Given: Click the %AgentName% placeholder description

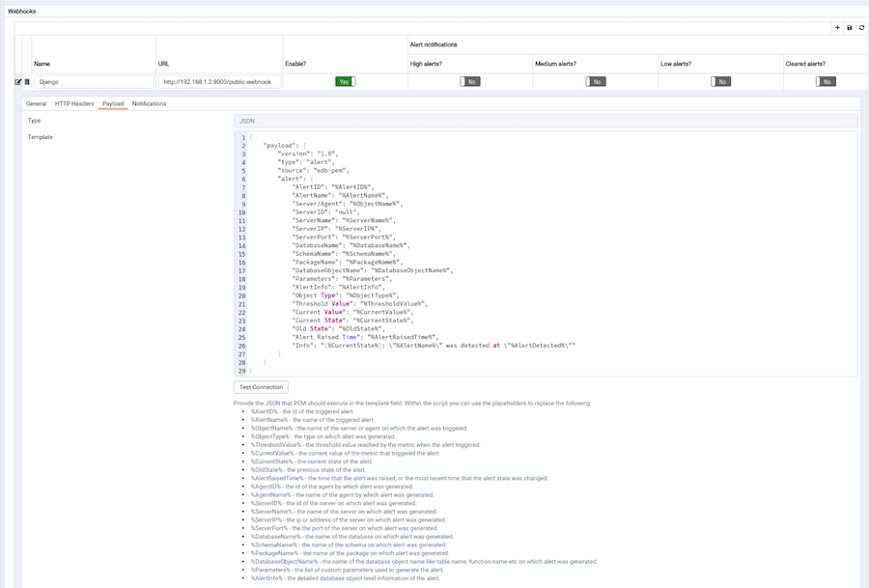Looking at the screenshot, I should pos(342,495).
